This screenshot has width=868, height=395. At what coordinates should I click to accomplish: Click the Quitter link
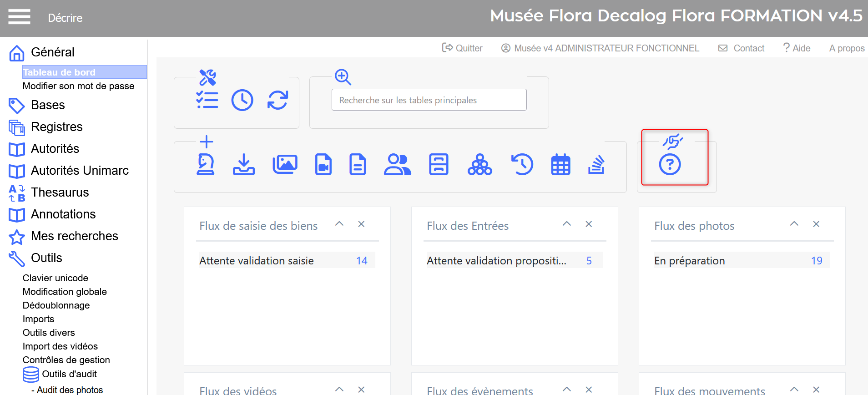(462, 48)
